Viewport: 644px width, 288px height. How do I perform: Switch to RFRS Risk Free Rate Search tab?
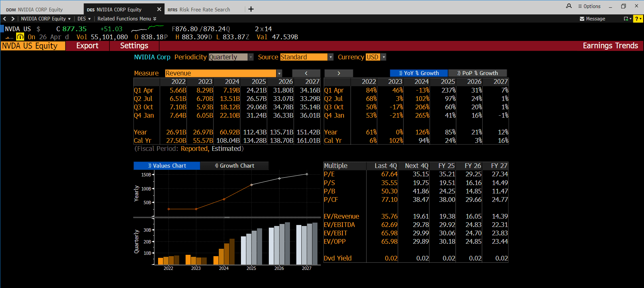[199, 10]
